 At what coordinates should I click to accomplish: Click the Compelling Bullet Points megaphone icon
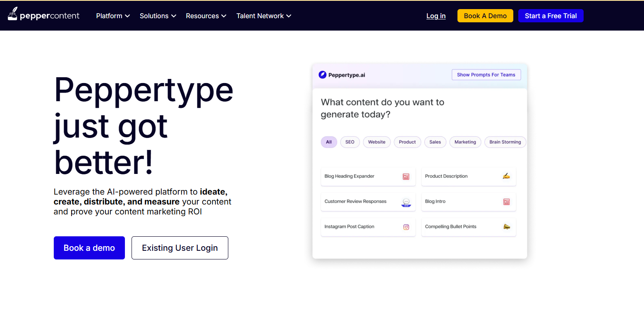(x=506, y=226)
